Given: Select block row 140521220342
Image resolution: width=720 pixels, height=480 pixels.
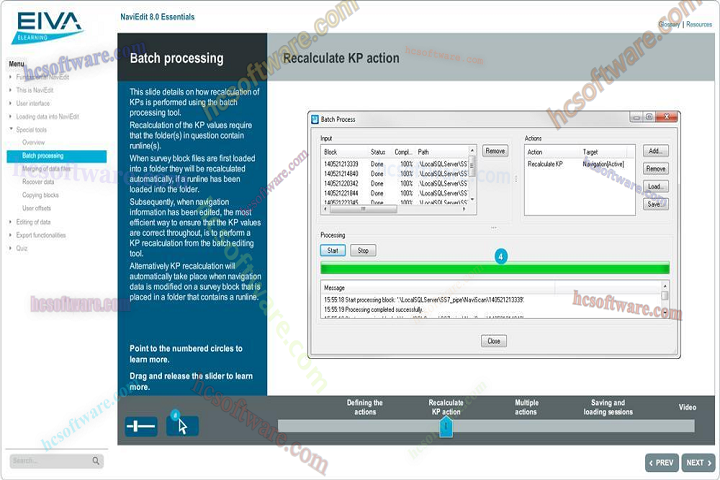Looking at the screenshot, I should click(x=395, y=183).
